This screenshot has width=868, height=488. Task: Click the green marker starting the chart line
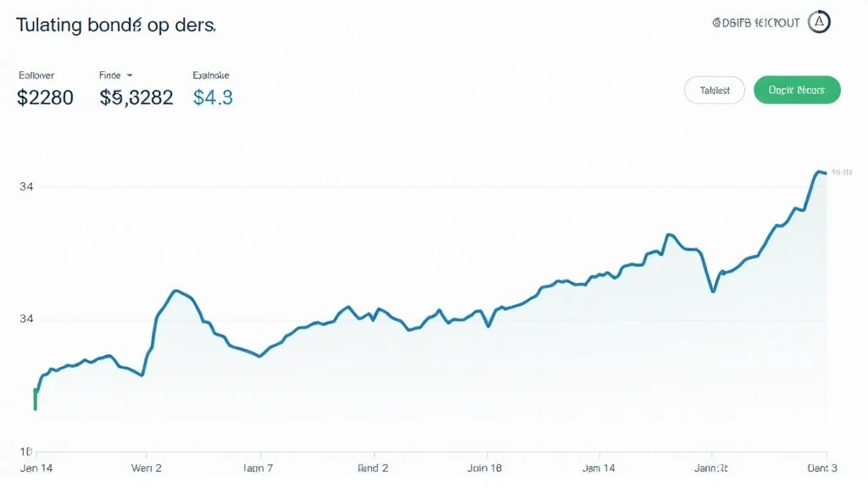[x=35, y=398]
